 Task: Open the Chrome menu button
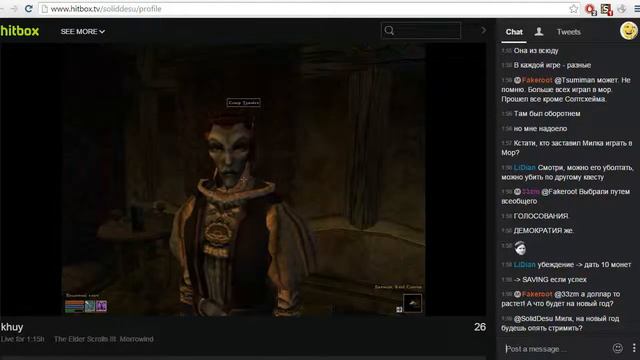637,9
